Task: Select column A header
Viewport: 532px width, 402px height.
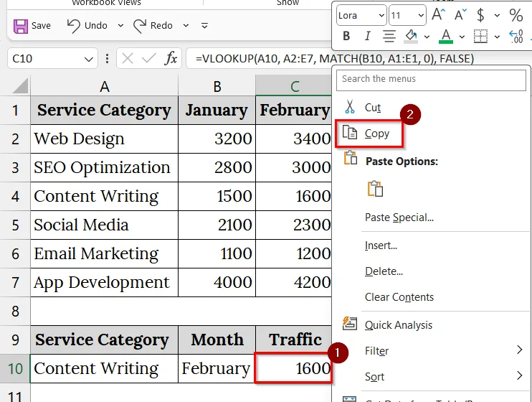Action: [x=105, y=86]
